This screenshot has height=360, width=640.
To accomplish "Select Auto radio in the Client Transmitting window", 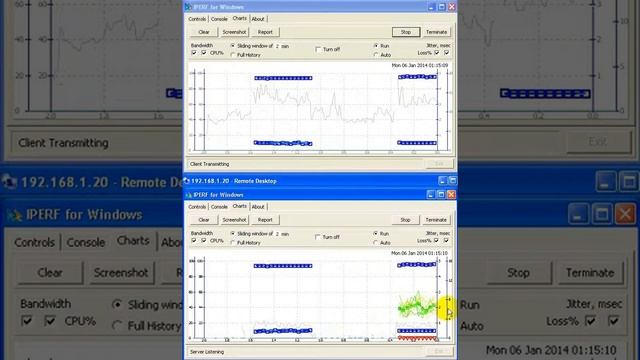I will coord(376,55).
